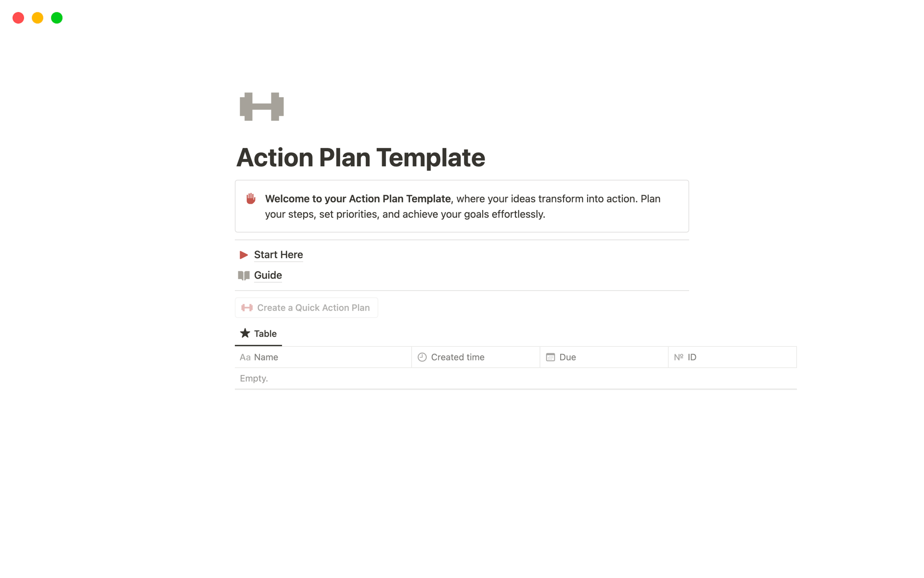
Task: Click the stop hand emoji icon in callout
Action: [252, 198]
